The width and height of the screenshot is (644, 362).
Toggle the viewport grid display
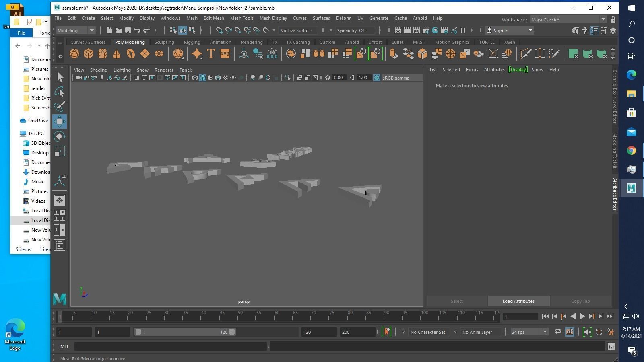click(x=137, y=78)
